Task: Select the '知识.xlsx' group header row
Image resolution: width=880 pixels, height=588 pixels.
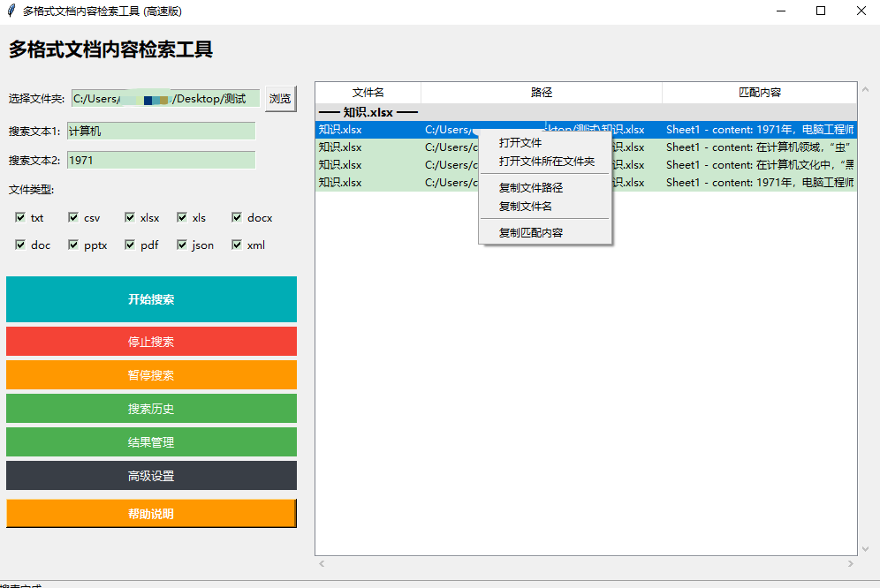Action: [x=368, y=112]
